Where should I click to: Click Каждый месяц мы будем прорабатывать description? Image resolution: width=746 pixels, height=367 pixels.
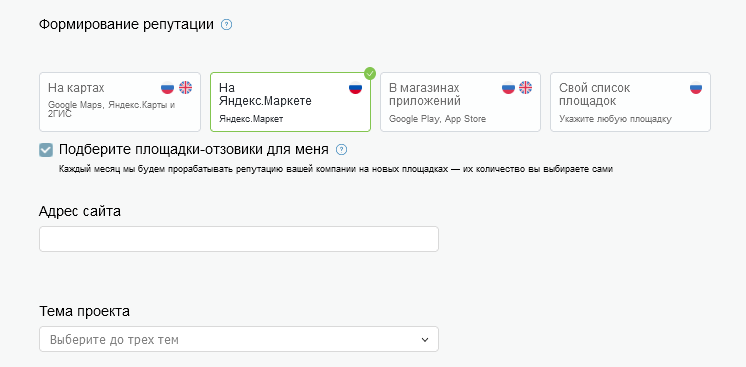tap(335, 169)
